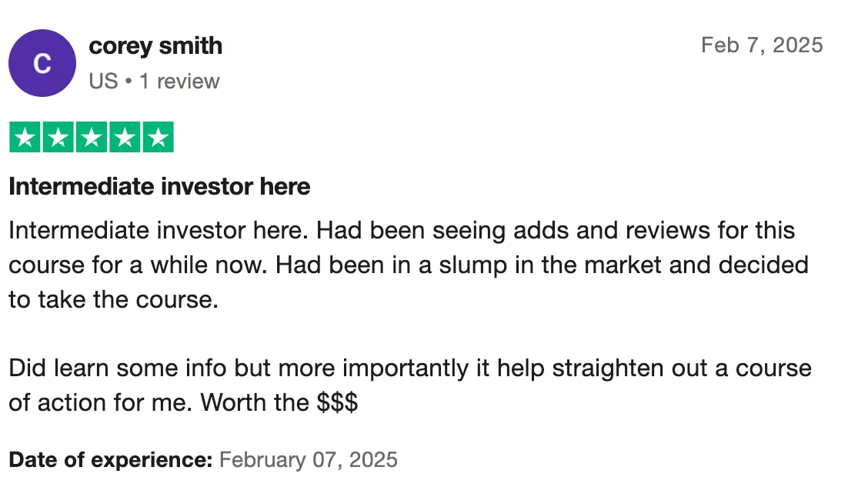This screenshot has height=497, width=868.
Task: Click the 'US' country label
Action: click(x=104, y=82)
